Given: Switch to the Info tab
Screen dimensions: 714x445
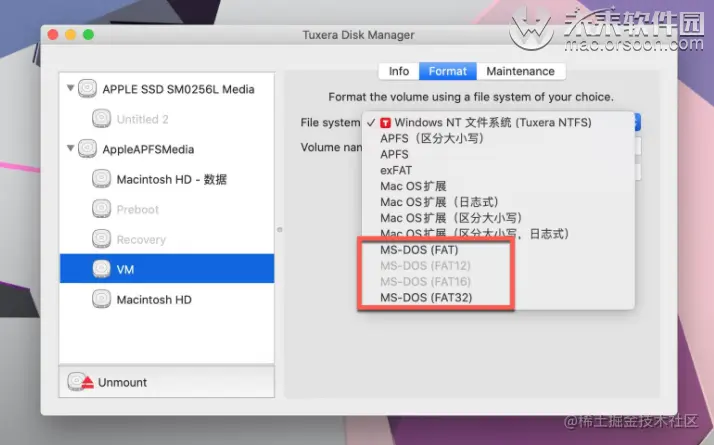Looking at the screenshot, I should tap(398, 71).
